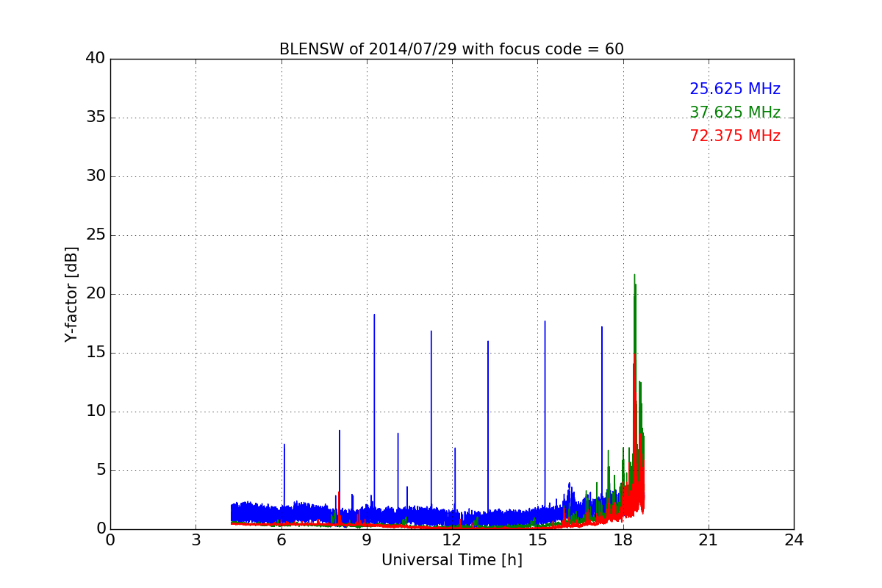Click the 'Y-factor [dB]' axis label
Screen dimensions: 882x588
[71, 294]
